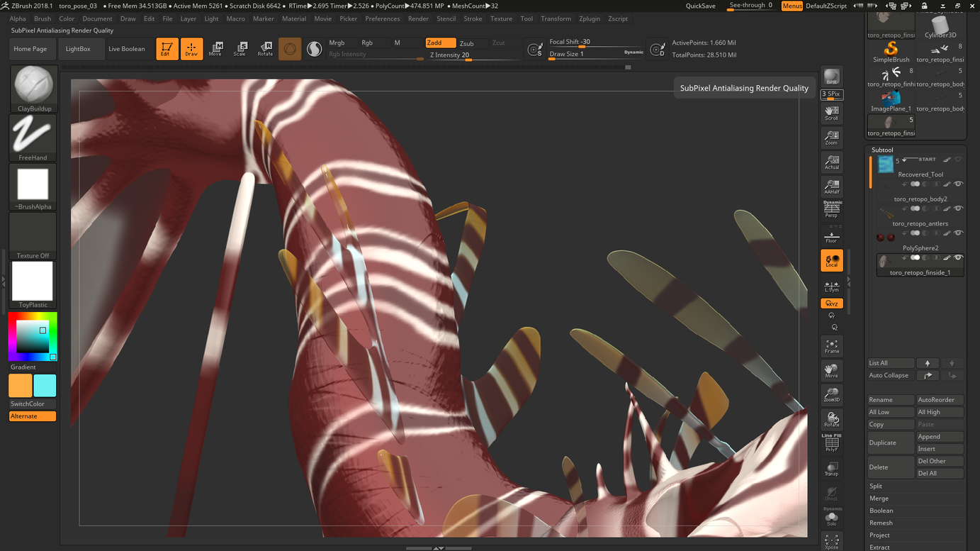Image resolution: width=980 pixels, height=551 pixels.
Task: Click the Floor grid icon
Action: [831, 236]
